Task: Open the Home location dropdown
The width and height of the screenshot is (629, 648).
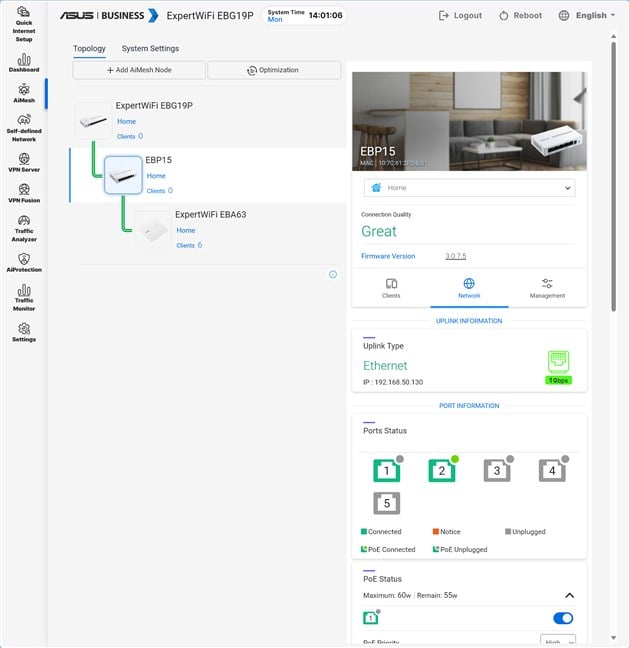Action: (x=469, y=188)
